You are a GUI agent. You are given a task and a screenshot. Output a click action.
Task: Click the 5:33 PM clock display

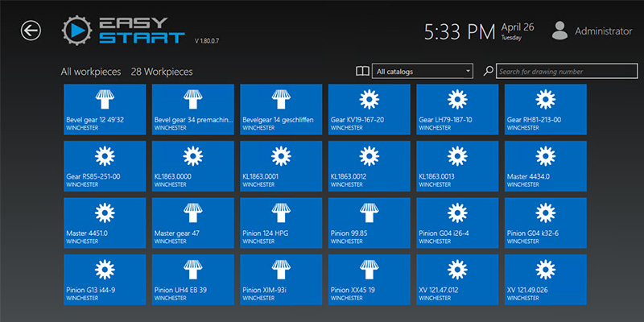click(460, 32)
